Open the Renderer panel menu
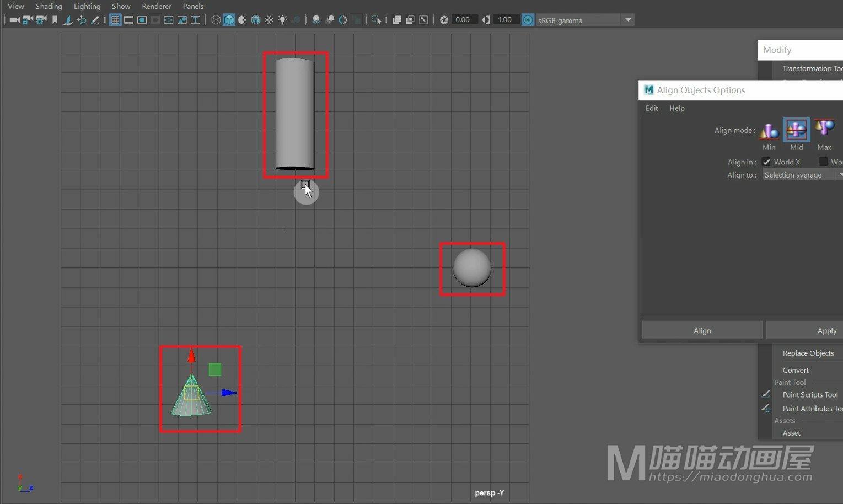Screen dimensions: 843x504 157,6
